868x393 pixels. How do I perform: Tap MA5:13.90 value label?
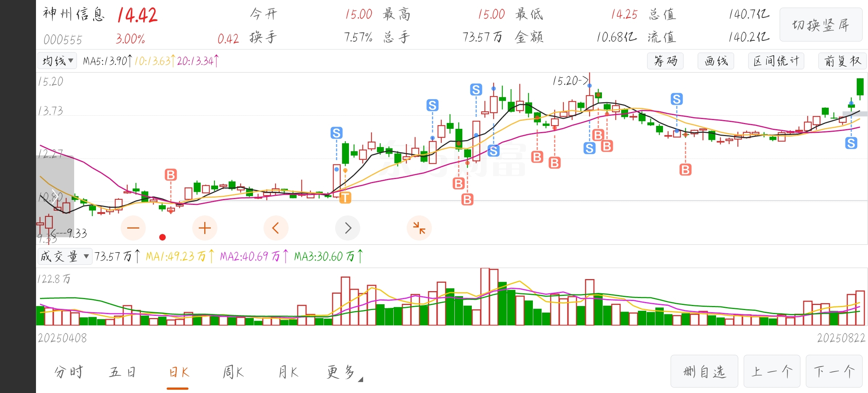click(x=107, y=61)
